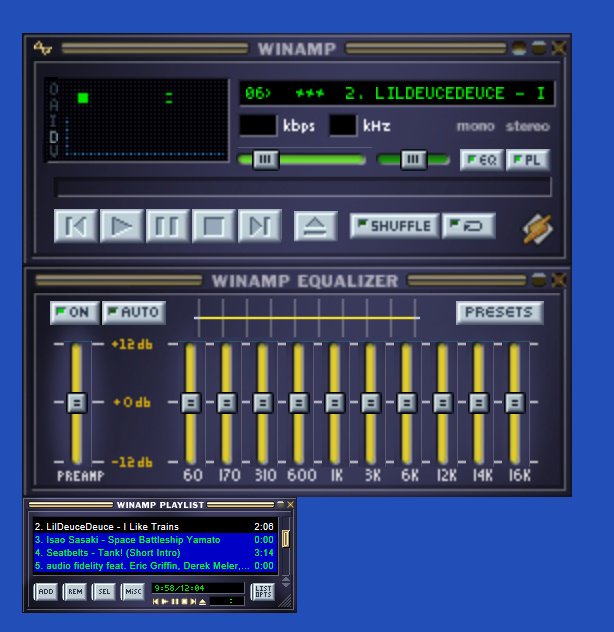Click the V visualization letter in clutterbar
This screenshot has height=632, width=614.
pos(54,152)
